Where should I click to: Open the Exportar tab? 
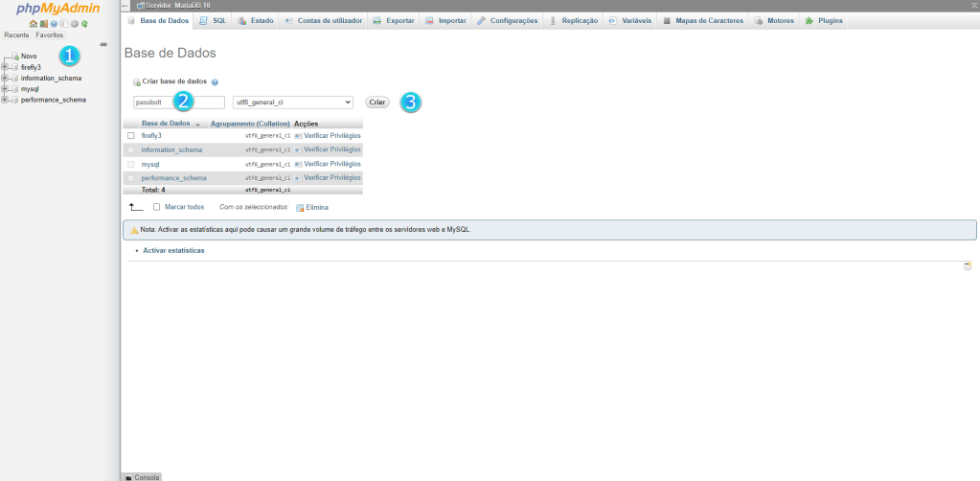tap(393, 20)
